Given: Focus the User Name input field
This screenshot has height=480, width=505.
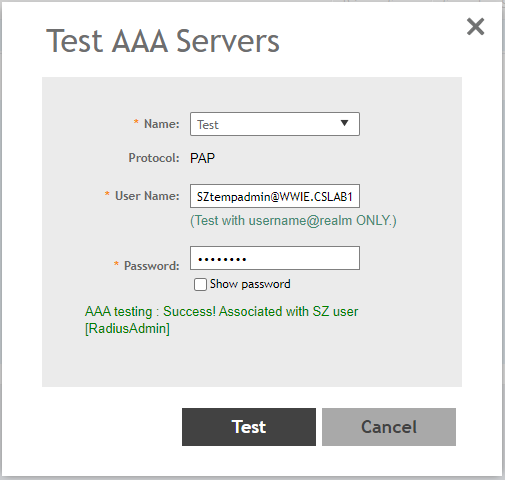Looking at the screenshot, I should coord(275,196).
